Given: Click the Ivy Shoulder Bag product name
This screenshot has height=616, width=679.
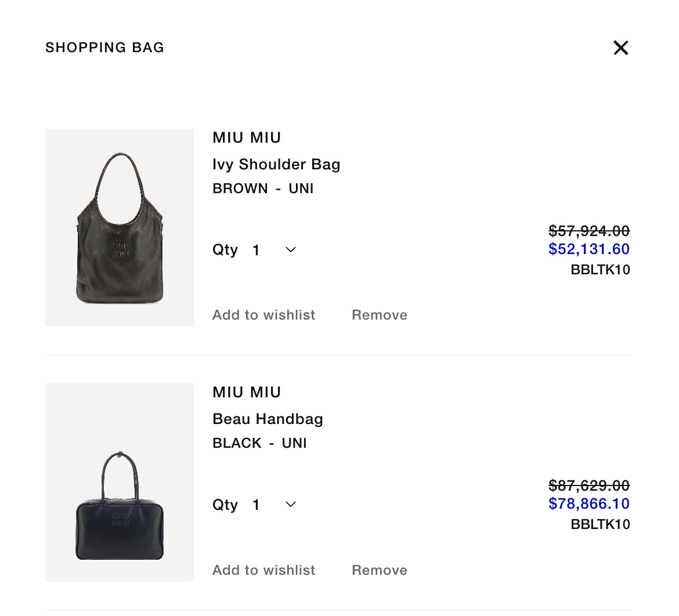Looking at the screenshot, I should [276, 165].
